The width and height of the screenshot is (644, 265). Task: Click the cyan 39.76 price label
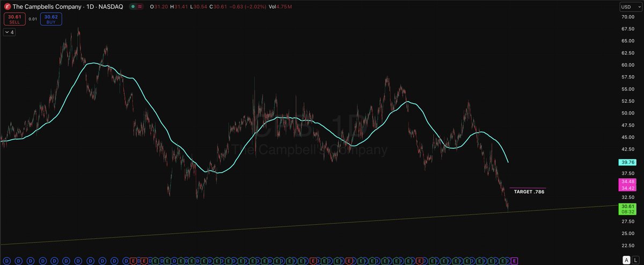tap(627, 162)
